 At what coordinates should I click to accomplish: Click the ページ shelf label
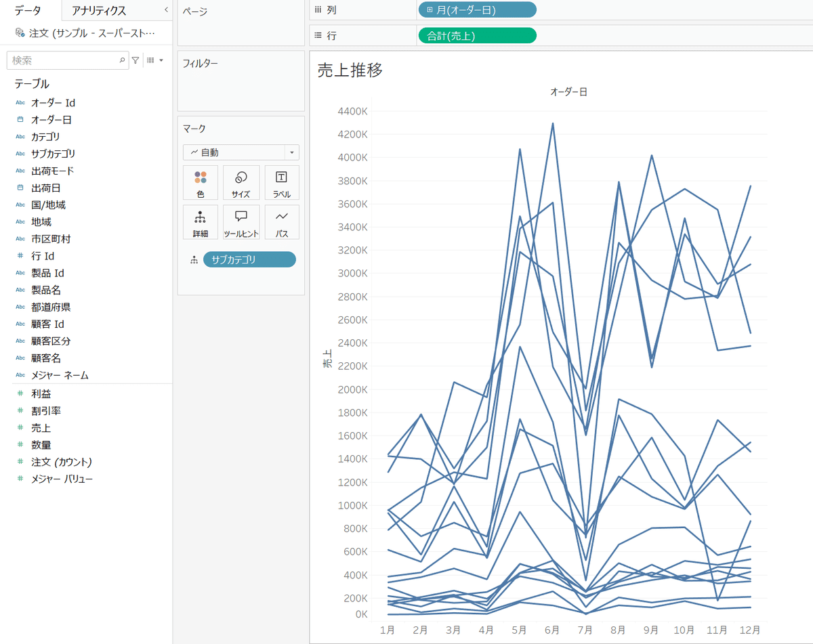tap(194, 12)
